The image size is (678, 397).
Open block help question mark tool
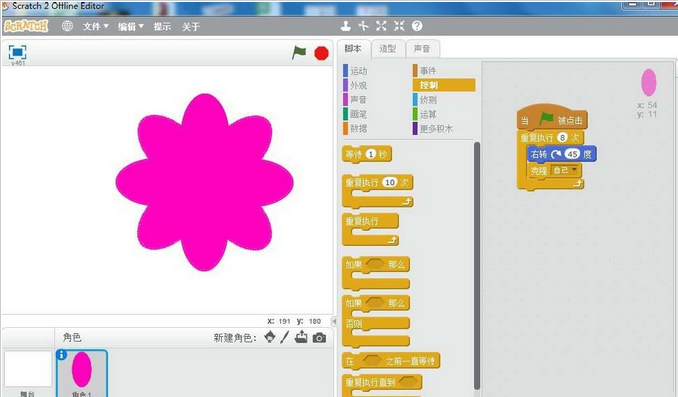(x=417, y=26)
